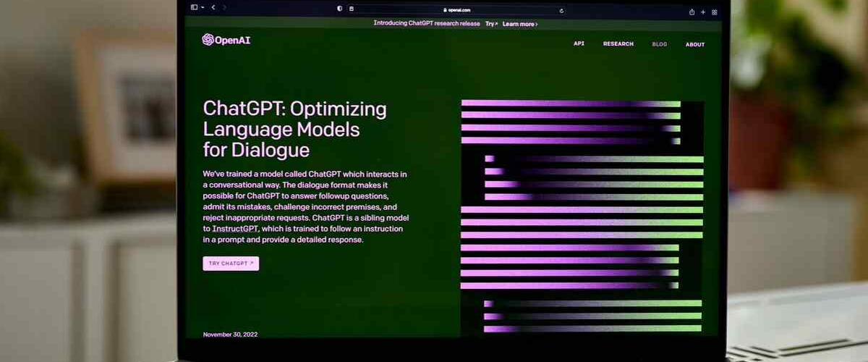Click the Try link in the banner
Viewport: 868px width, 362px height.
(x=491, y=24)
